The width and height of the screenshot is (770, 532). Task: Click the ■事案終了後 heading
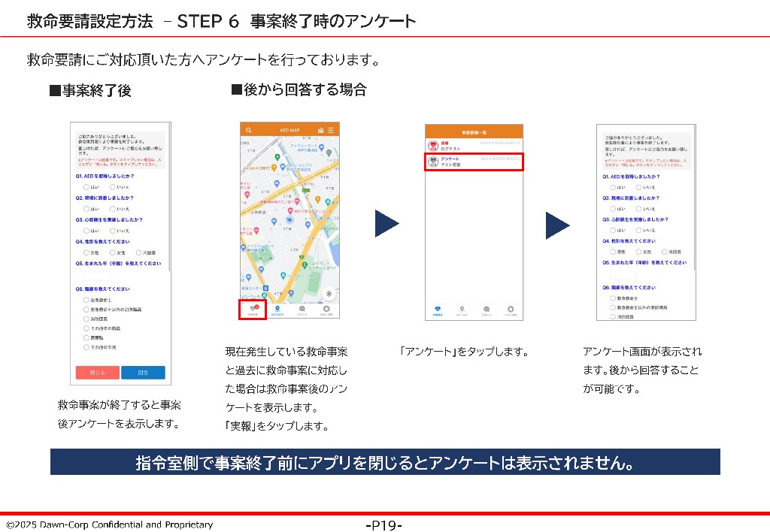[x=90, y=91]
